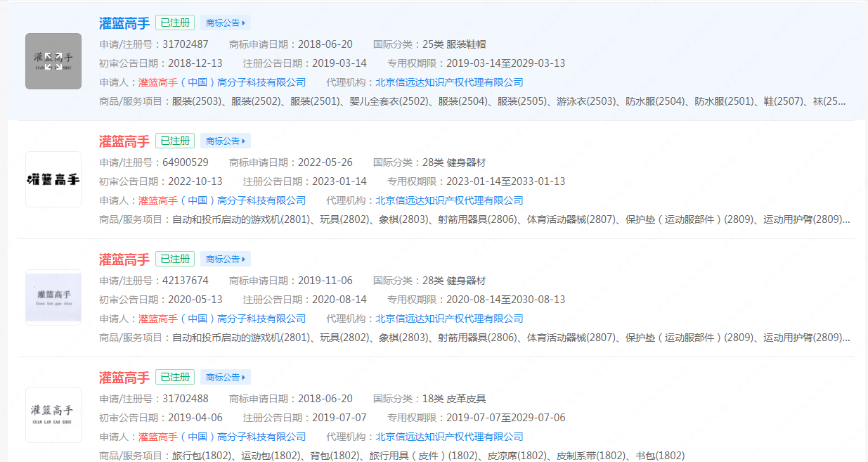The image size is (868, 462).
Task: Open 灌篮高手 title of registration 42137674
Action: pos(124,259)
